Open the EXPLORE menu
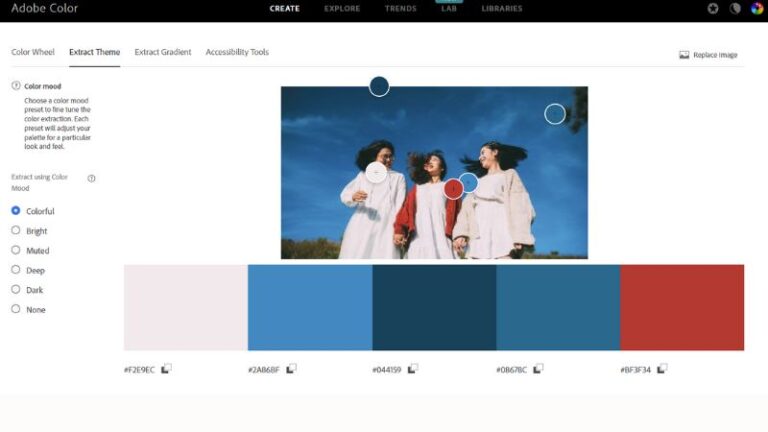 coord(342,8)
